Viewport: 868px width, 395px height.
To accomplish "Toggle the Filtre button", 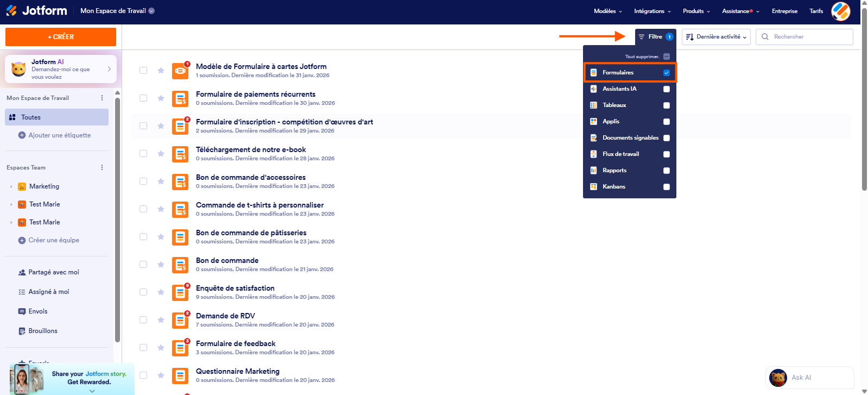I will tap(656, 36).
